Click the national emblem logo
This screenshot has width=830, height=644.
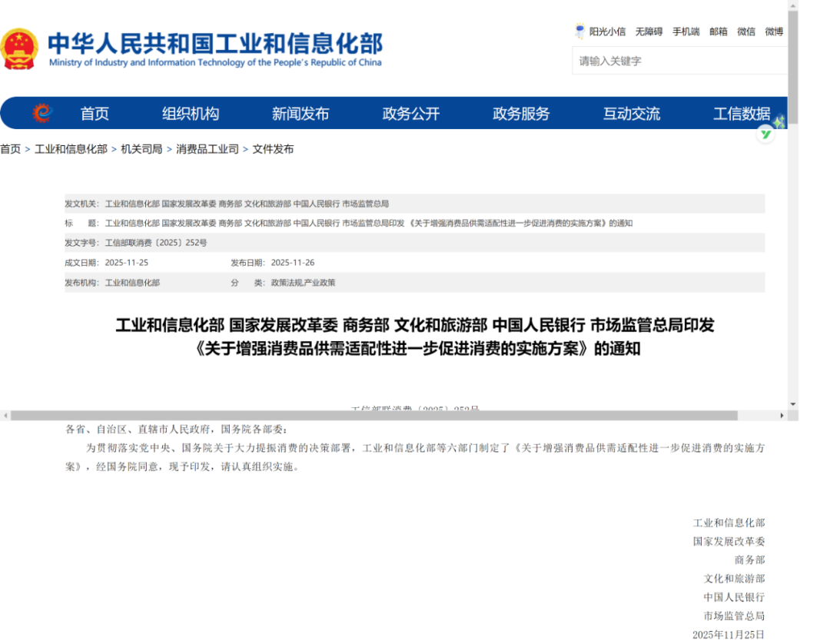click(19, 49)
